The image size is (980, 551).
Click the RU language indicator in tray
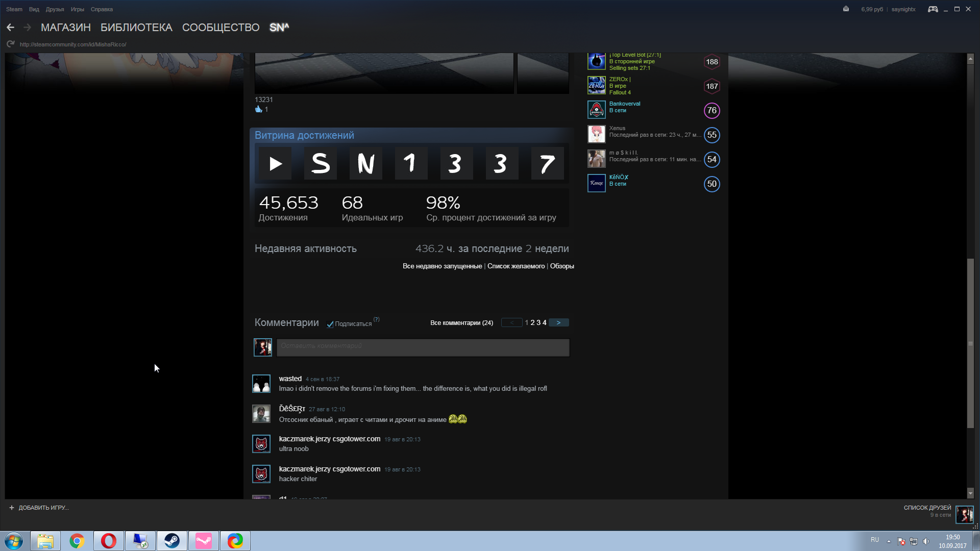tap(875, 540)
